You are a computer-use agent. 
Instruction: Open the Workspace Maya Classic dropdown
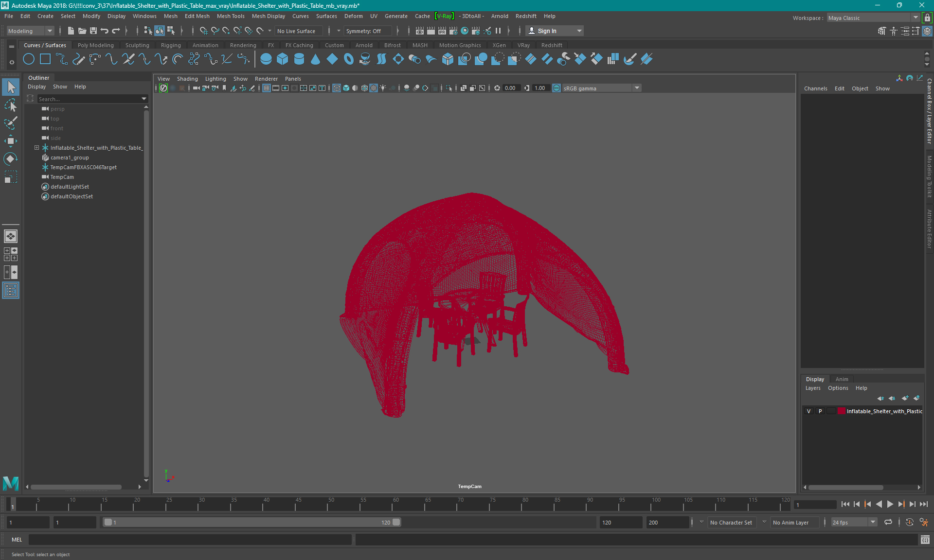point(873,18)
